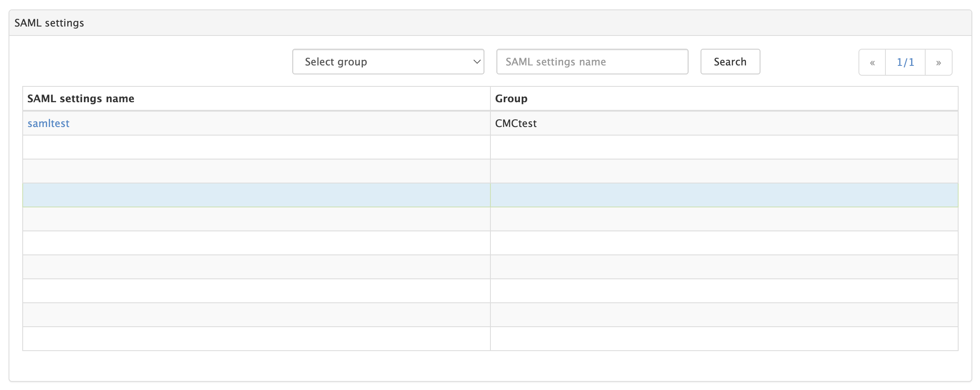Click the empty Group cell under CMCtest
This screenshot has height=390, width=980.
tap(723, 148)
